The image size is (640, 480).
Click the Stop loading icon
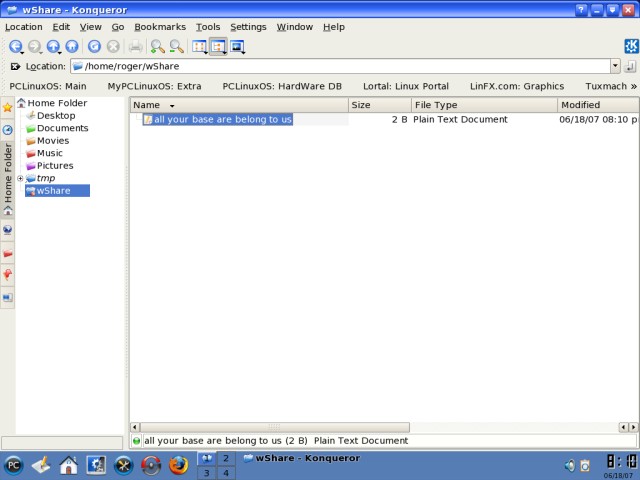tap(113, 46)
